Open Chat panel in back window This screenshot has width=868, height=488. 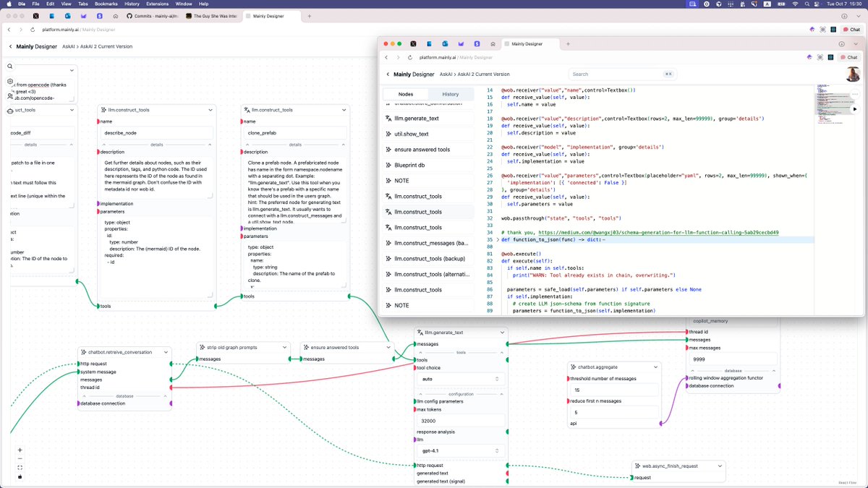(851, 30)
